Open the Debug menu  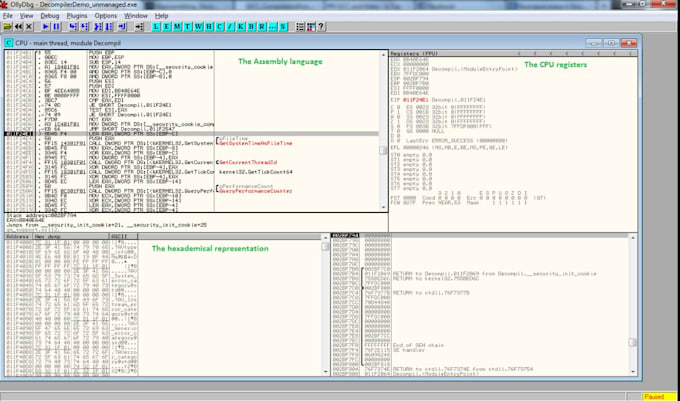[50, 16]
